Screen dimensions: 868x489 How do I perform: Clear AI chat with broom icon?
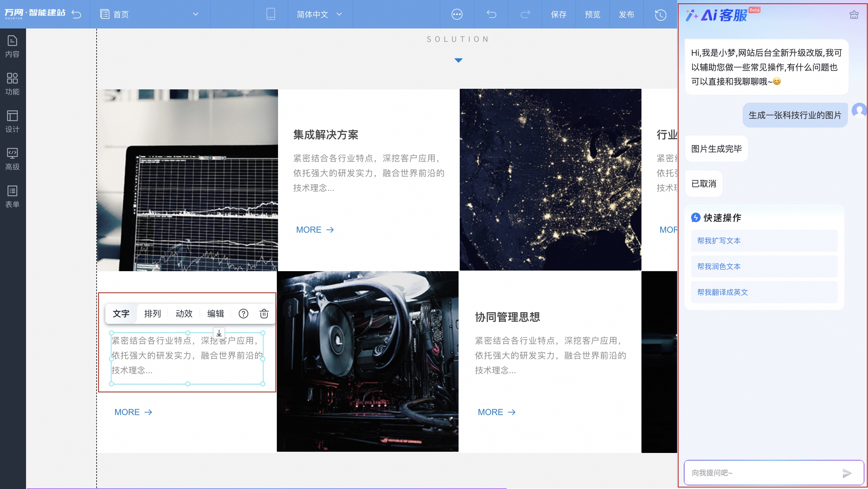pyautogui.click(x=854, y=15)
